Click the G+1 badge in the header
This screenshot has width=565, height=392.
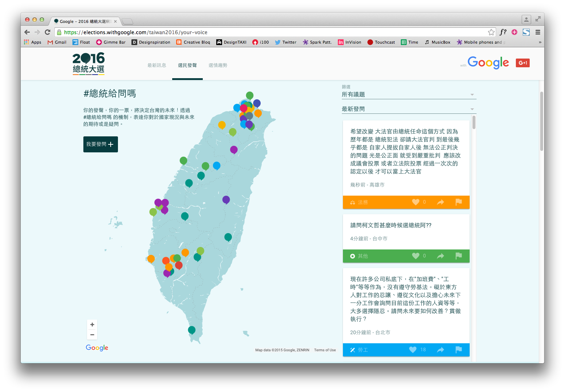523,63
